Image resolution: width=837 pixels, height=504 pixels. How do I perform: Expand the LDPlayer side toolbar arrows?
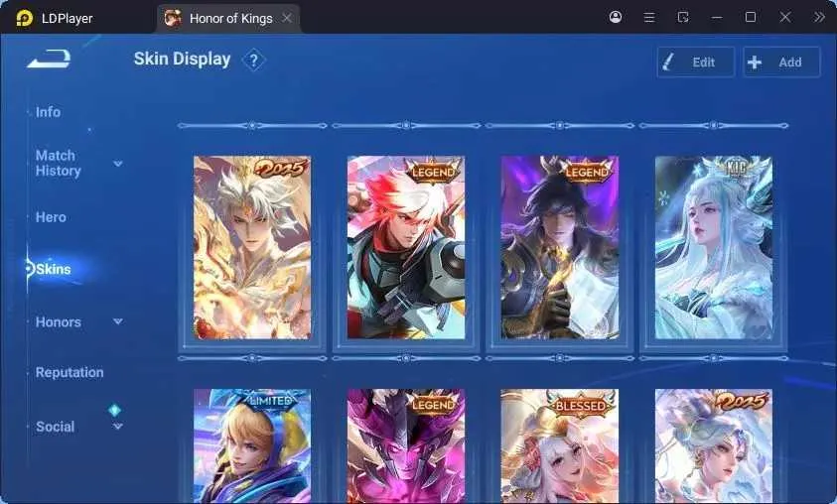pyautogui.click(x=819, y=17)
